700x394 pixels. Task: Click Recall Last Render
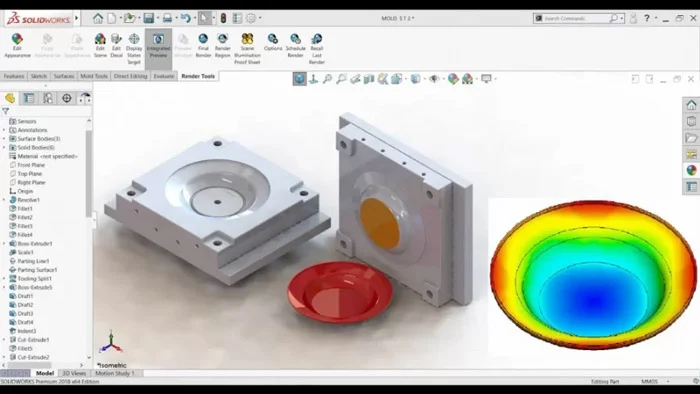317,49
